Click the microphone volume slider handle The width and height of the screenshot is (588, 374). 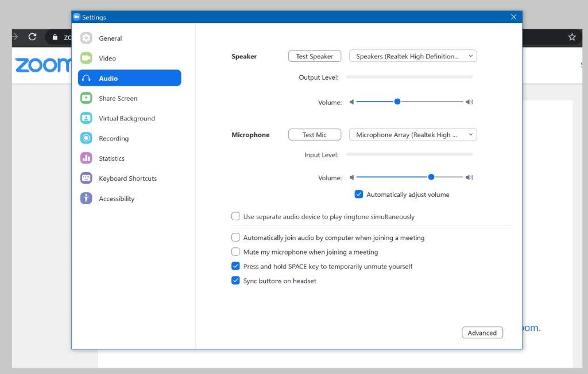(431, 177)
